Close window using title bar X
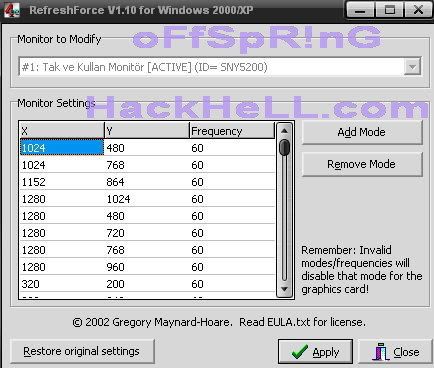This screenshot has width=434, height=368. click(418, 10)
